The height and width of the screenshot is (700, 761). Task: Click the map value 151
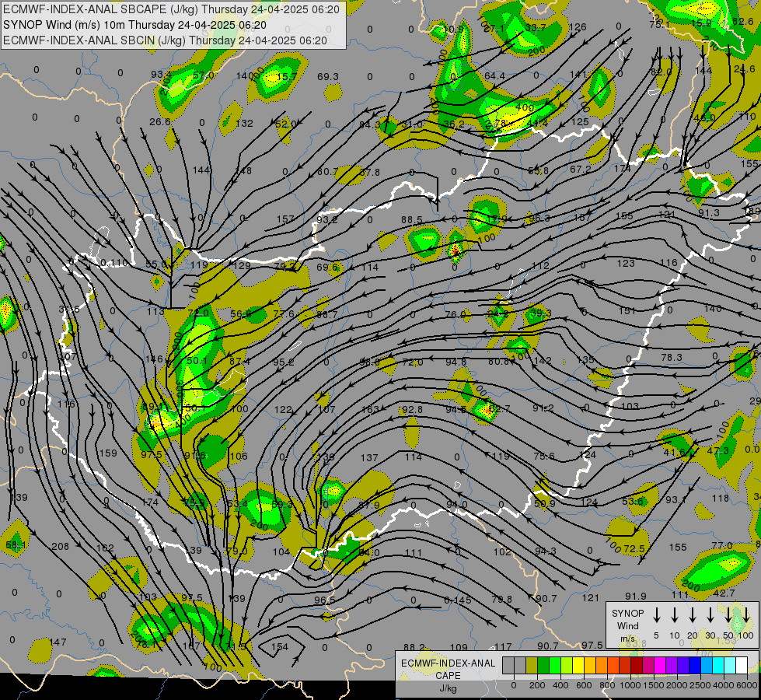[x=627, y=310]
